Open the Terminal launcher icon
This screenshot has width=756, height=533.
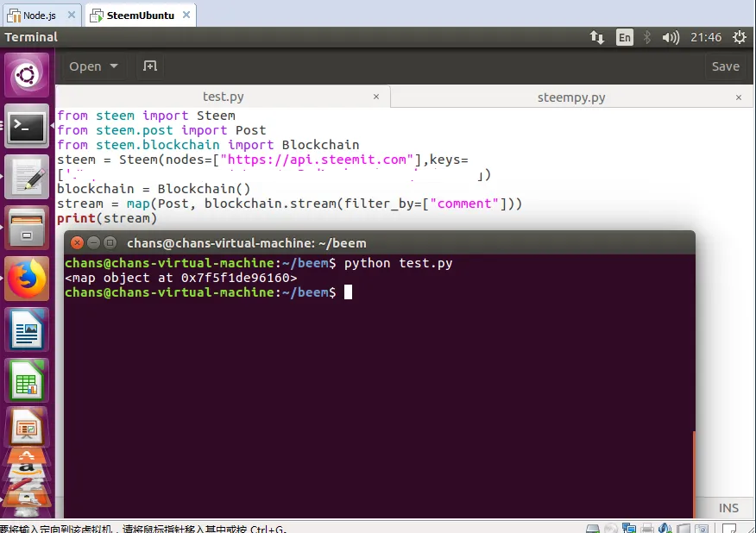27,126
